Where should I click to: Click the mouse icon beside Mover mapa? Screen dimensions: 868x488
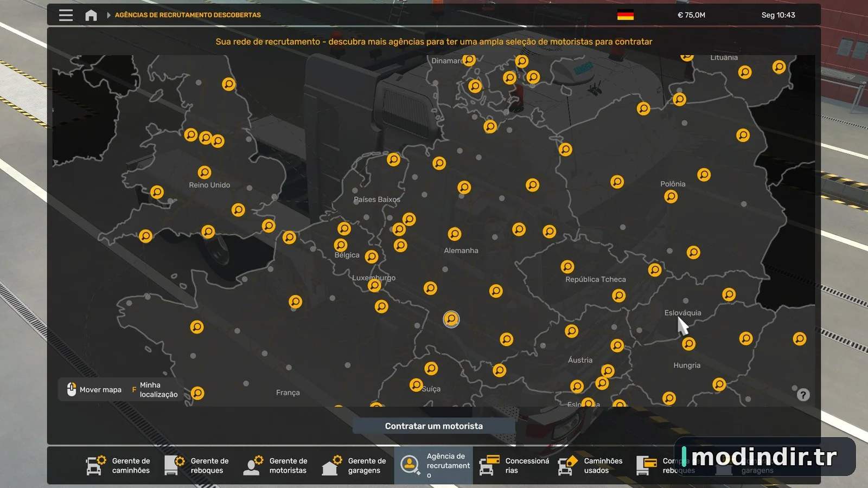(72, 389)
